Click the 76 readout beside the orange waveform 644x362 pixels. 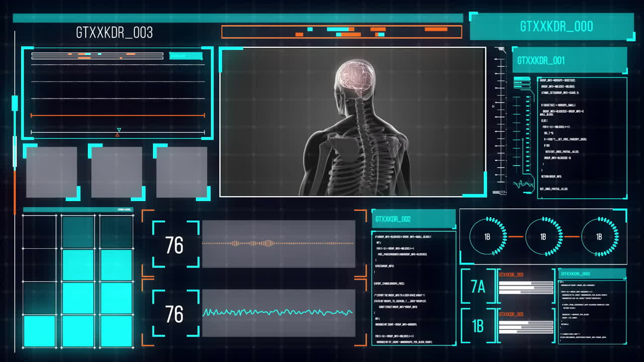pos(175,245)
